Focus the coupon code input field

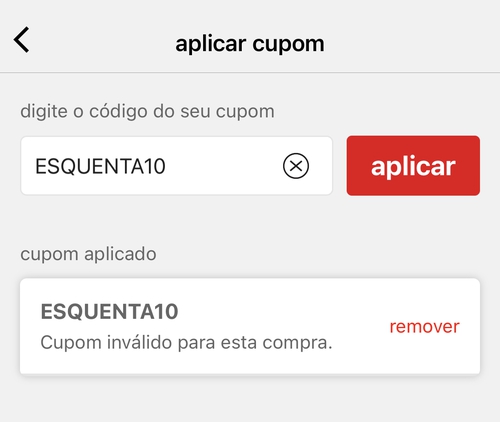(x=176, y=166)
